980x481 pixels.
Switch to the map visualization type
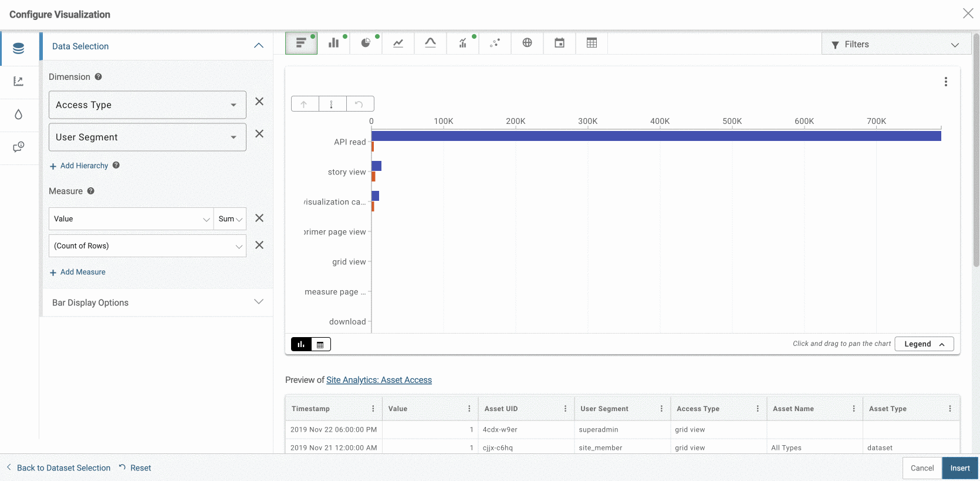527,43
